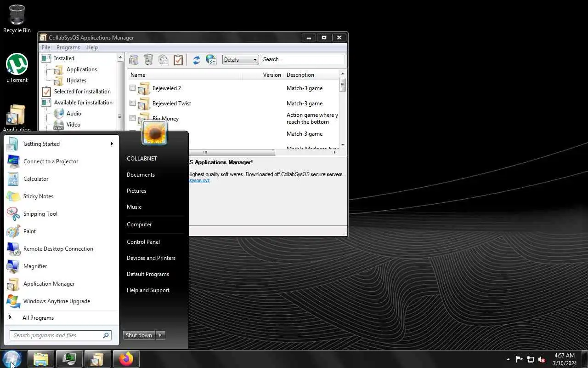Click the Shut down button
Image resolution: width=588 pixels, height=368 pixels.
pos(139,335)
